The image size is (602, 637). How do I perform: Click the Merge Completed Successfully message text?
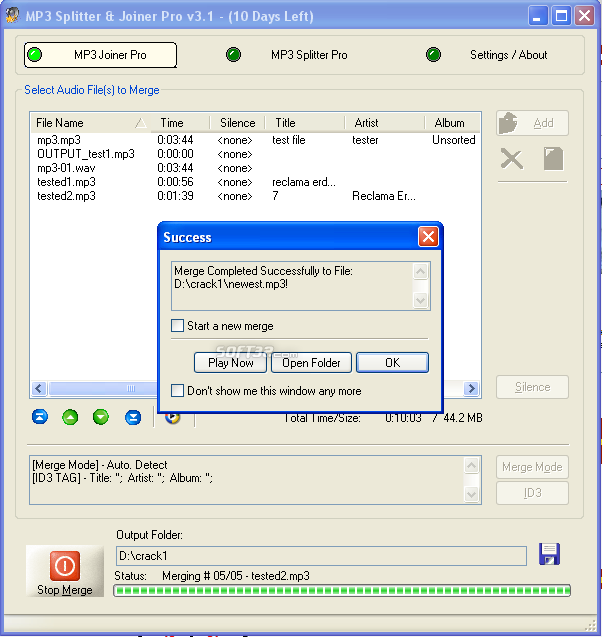[263, 277]
